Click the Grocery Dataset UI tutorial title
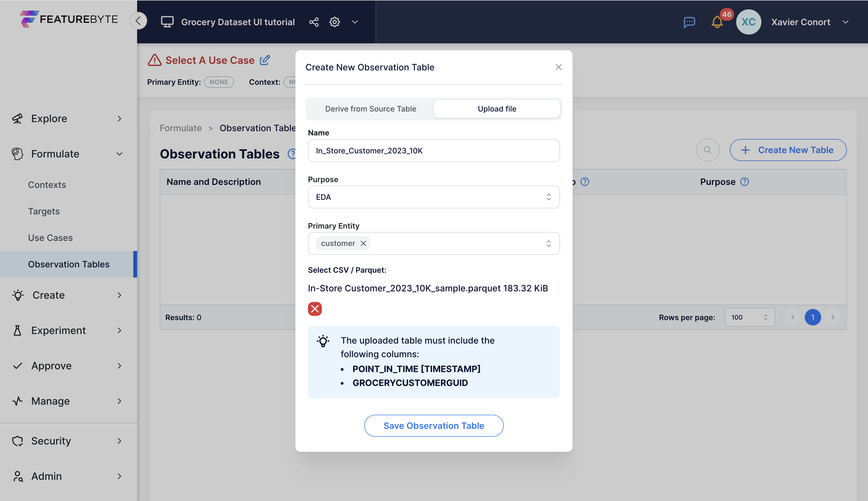The image size is (868, 501). pos(238,22)
